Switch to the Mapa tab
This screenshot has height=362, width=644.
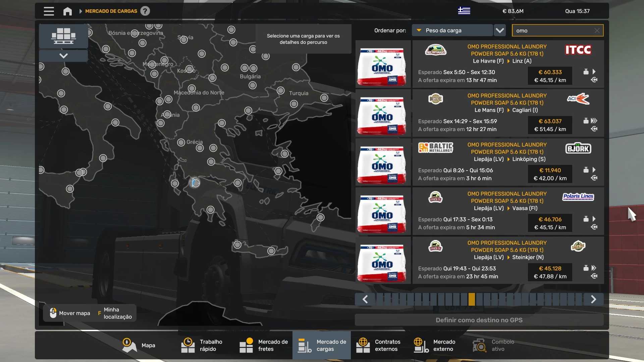[139, 345]
